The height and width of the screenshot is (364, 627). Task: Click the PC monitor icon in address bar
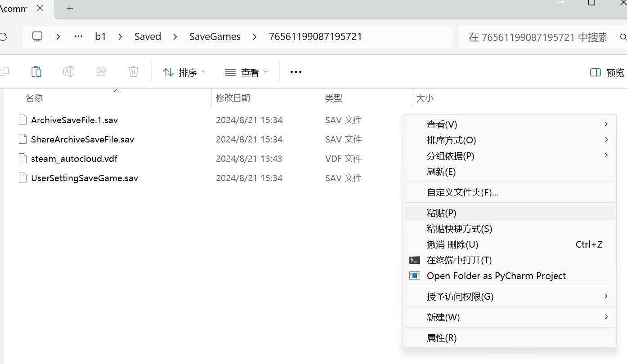pos(37,36)
